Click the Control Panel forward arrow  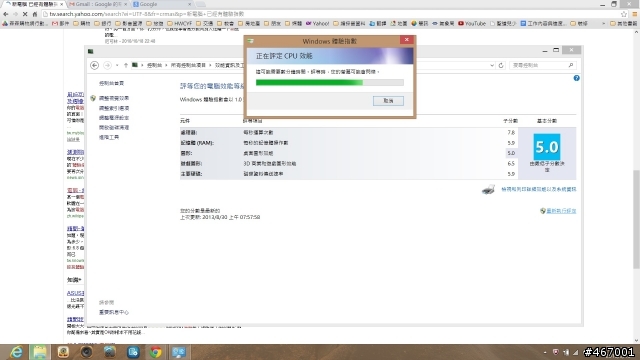tap(107, 65)
